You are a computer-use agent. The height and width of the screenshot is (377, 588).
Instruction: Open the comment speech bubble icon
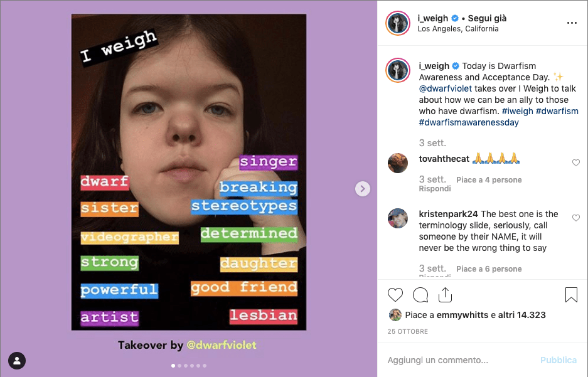420,295
